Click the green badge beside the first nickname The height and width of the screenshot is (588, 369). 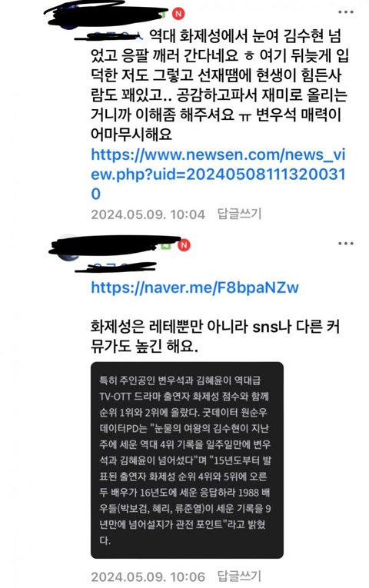pyautogui.click(x=164, y=15)
